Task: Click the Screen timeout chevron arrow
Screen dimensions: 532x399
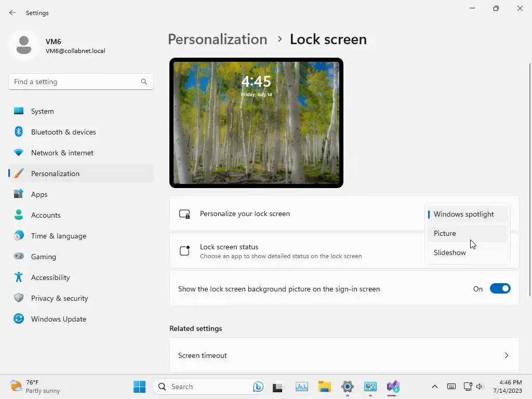Action: (506, 355)
